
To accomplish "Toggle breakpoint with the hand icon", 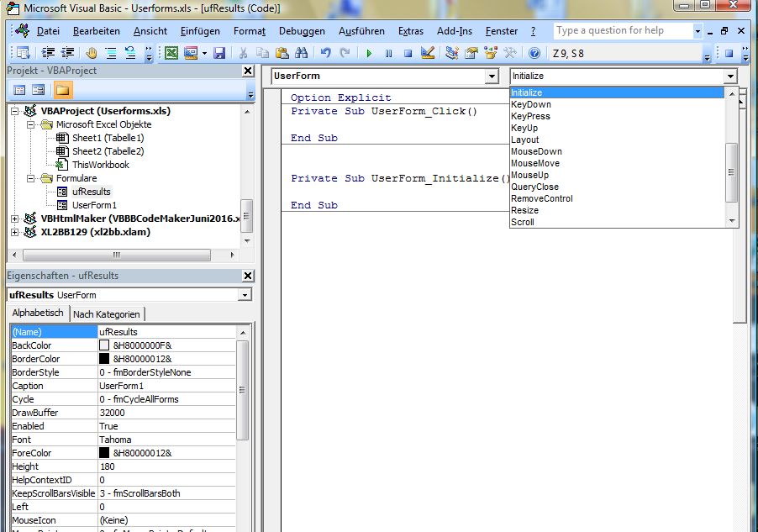I will [x=92, y=53].
